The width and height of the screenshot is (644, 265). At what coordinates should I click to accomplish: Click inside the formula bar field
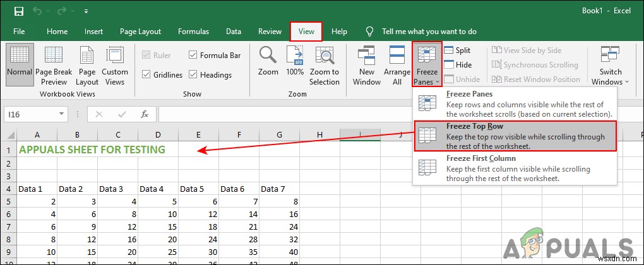(x=400, y=114)
